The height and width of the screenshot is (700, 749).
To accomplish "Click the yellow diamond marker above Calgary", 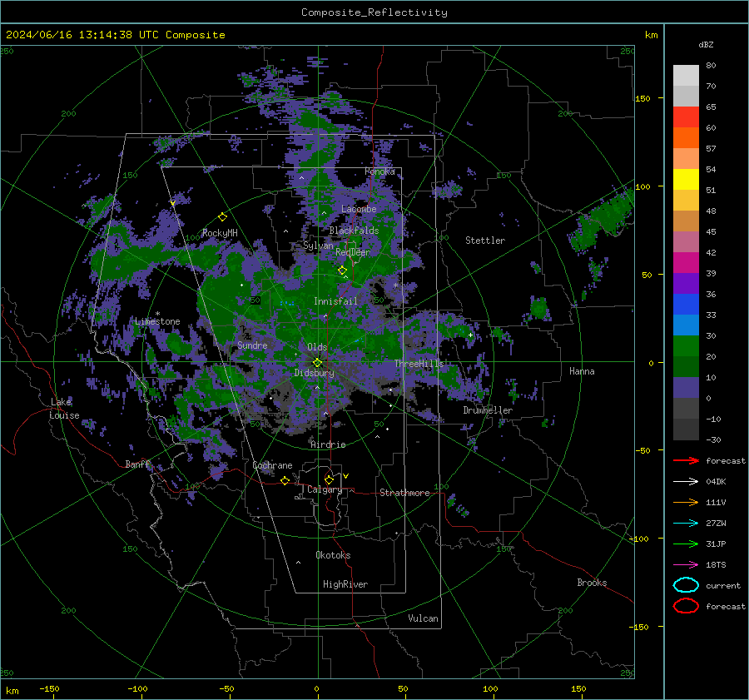I will click(x=329, y=479).
